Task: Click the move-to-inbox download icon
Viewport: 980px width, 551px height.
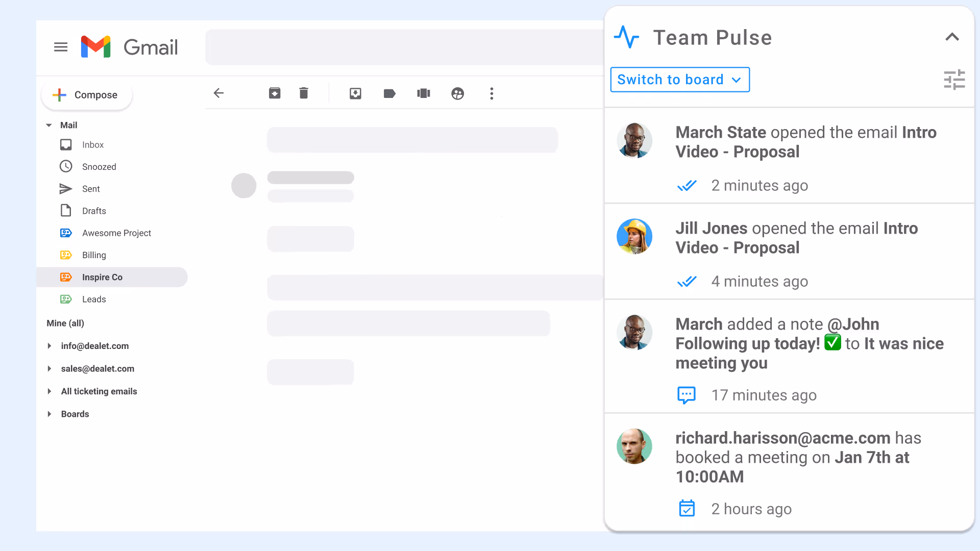Action: pyautogui.click(x=355, y=93)
